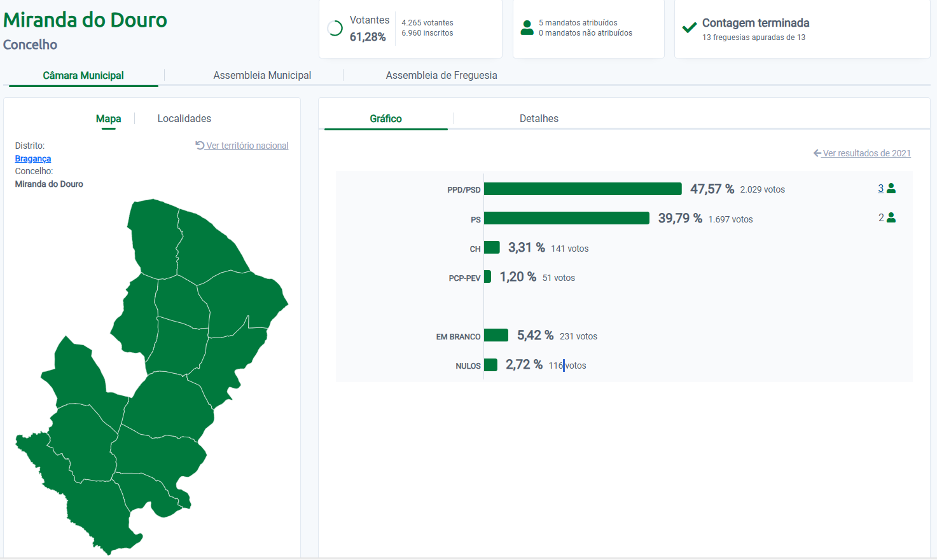
Task: Select the Câmara Municipal tab
Action: (x=83, y=75)
